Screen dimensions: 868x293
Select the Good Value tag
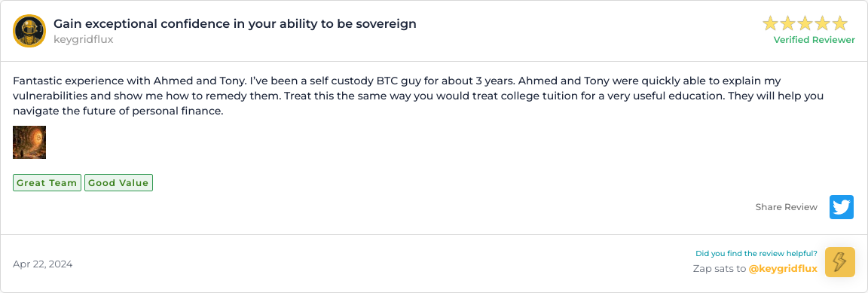118,183
